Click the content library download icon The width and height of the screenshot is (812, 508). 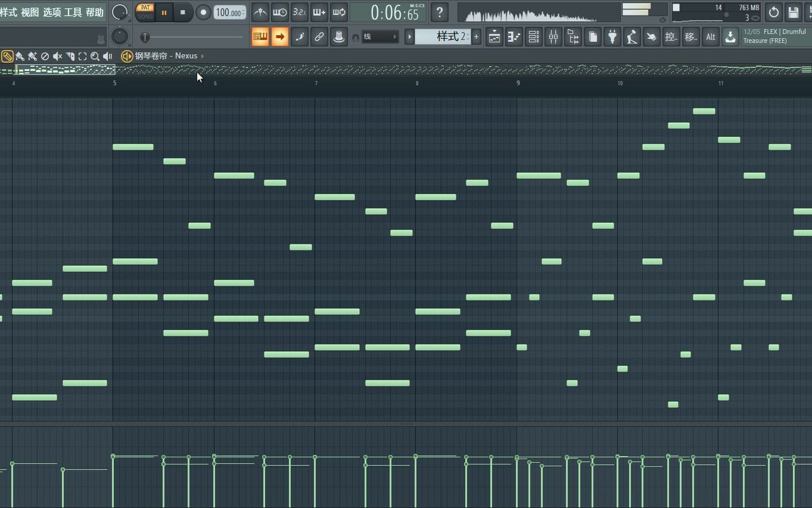[x=730, y=37]
